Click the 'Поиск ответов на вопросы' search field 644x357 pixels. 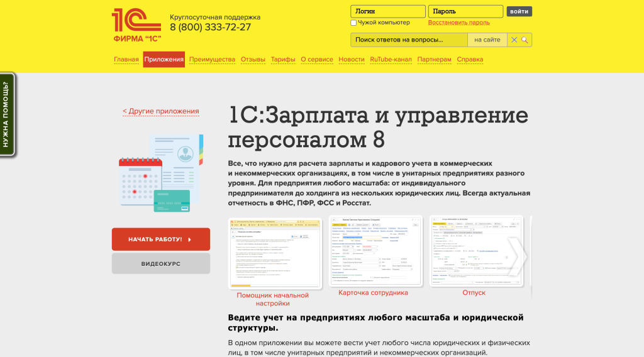[409, 40]
